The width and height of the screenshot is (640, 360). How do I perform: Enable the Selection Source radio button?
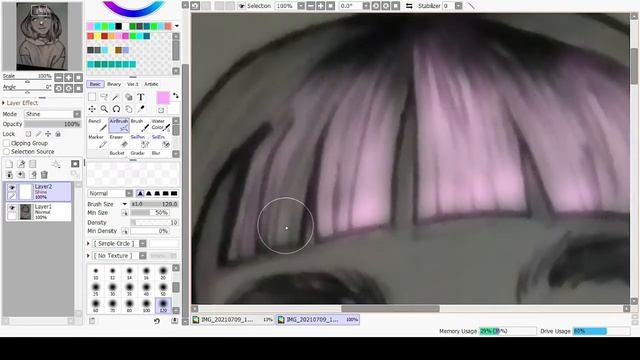tap(6, 151)
